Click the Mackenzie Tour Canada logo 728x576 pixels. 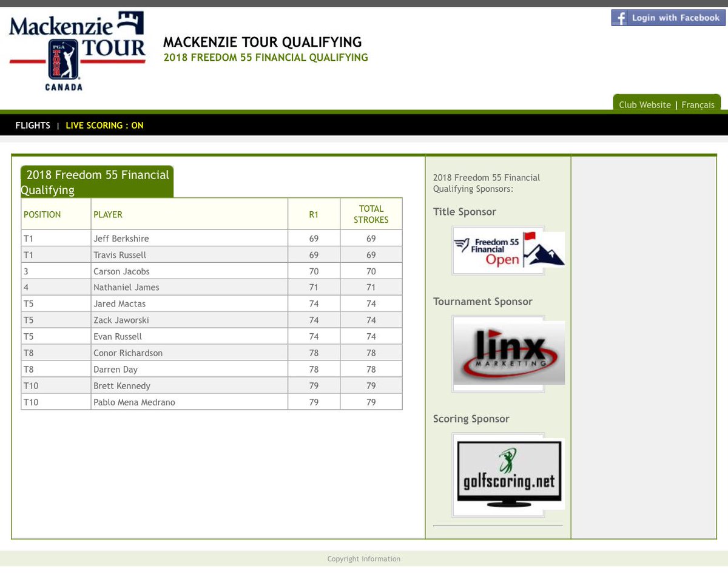coord(77,52)
